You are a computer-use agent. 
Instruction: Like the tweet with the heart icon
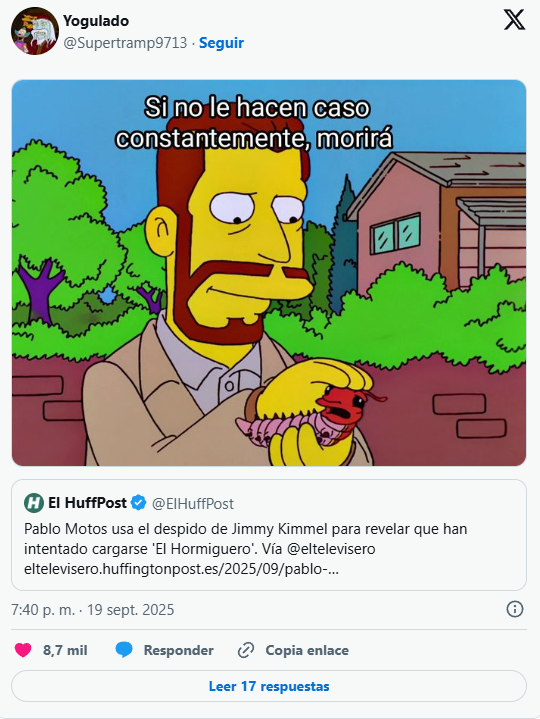[x=23, y=650]
